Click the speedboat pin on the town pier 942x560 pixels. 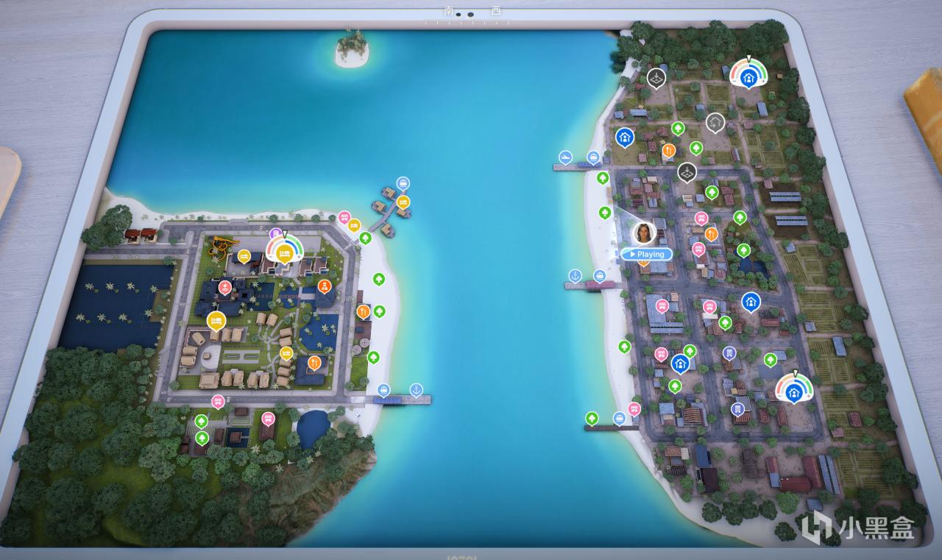(565, 157)
